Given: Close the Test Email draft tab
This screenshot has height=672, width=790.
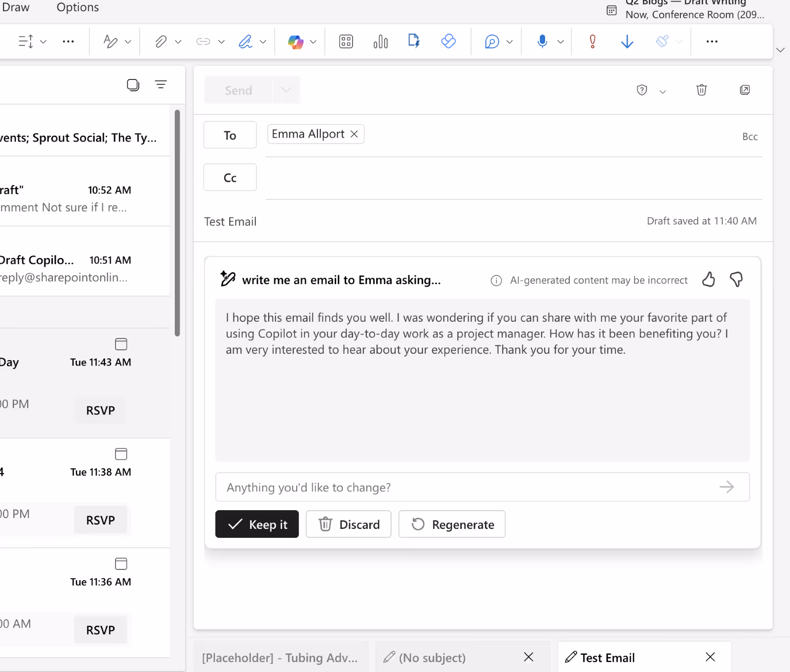Looking at the screenshot, I should coord(710,657).
